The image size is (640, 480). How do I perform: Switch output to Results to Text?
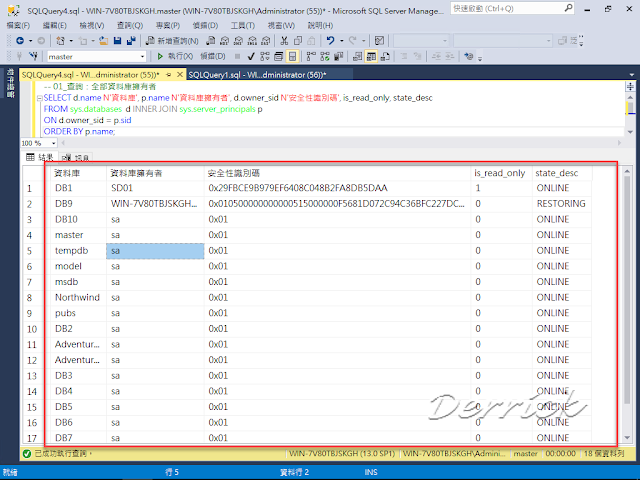357,56
